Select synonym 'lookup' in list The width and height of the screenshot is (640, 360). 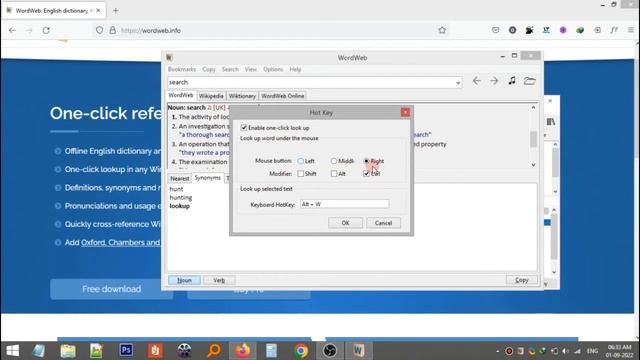(180, 206)
